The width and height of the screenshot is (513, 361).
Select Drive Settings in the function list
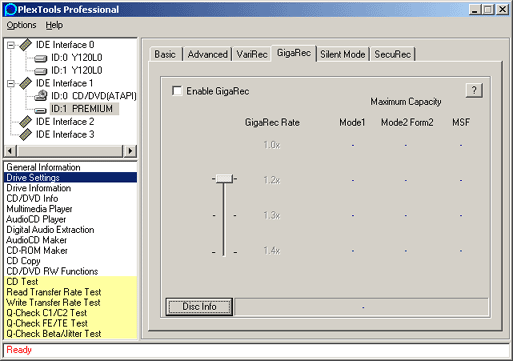coord(70,177)
